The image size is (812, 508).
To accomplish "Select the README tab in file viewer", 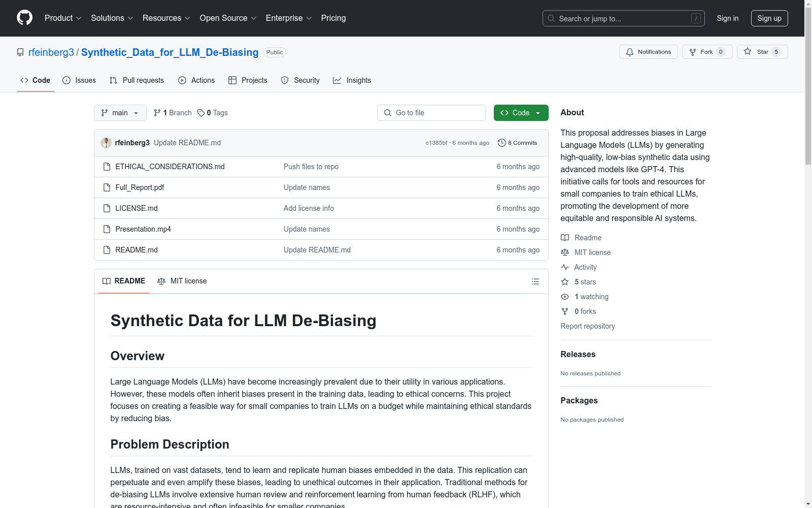I will [x=124, y=281].
